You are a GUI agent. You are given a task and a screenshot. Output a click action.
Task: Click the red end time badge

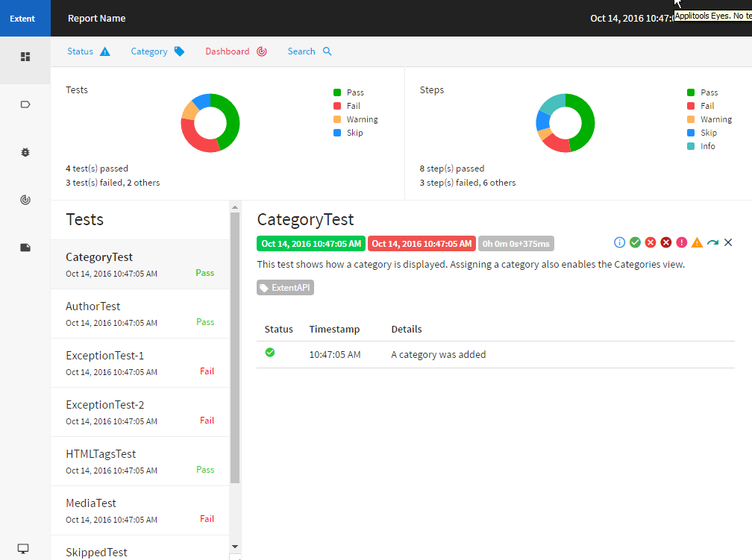[x=422, y=244]
